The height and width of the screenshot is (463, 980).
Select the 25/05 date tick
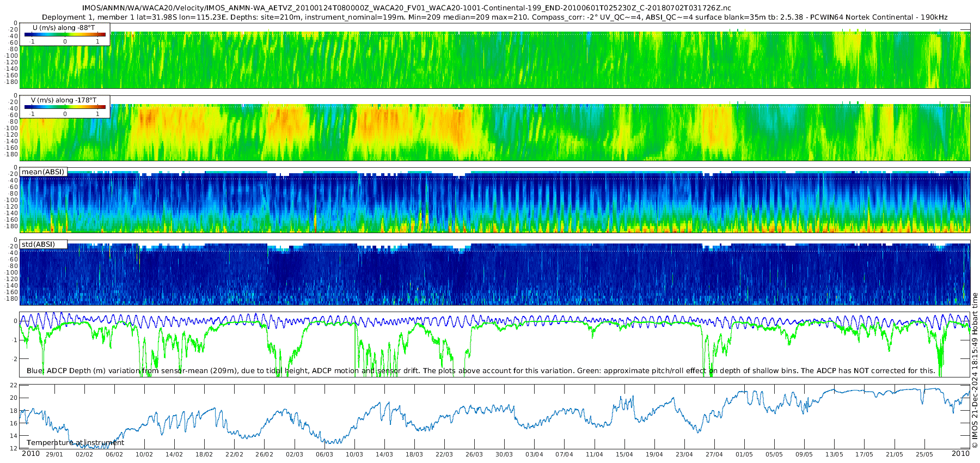924,455
